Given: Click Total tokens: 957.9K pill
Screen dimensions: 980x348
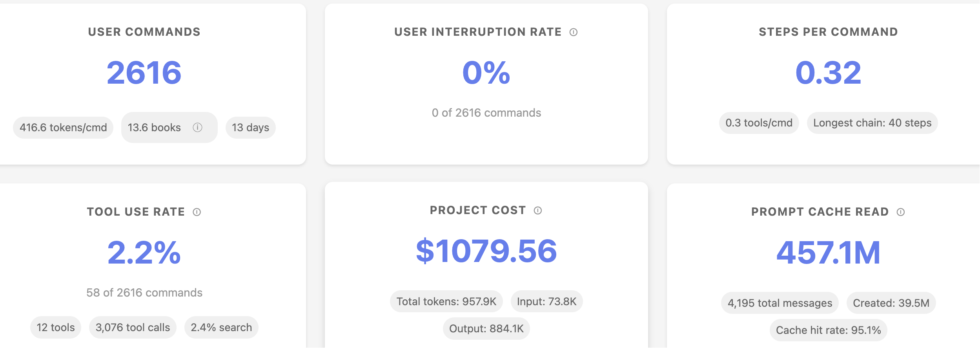Looking at the screenshot, I should [x=446, y=302].
